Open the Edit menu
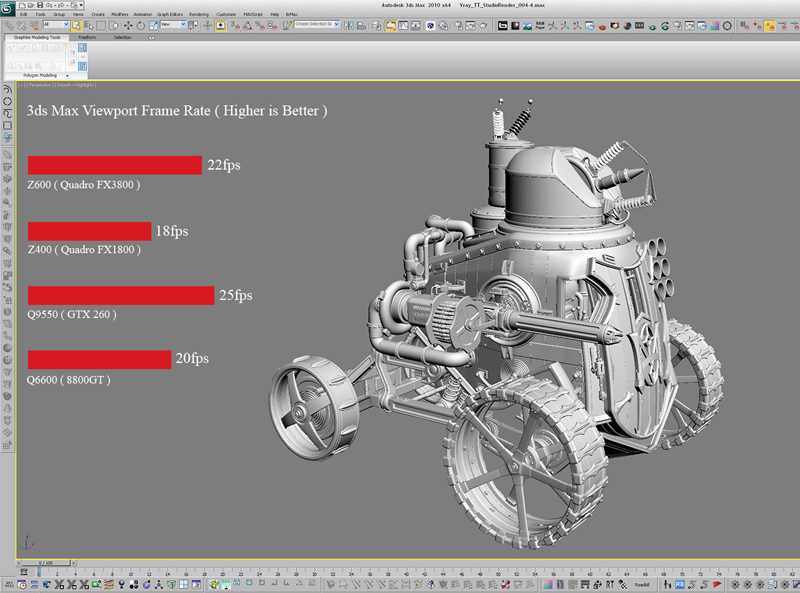The height and width of the screenshot is (593, 800). coord(23,14)
